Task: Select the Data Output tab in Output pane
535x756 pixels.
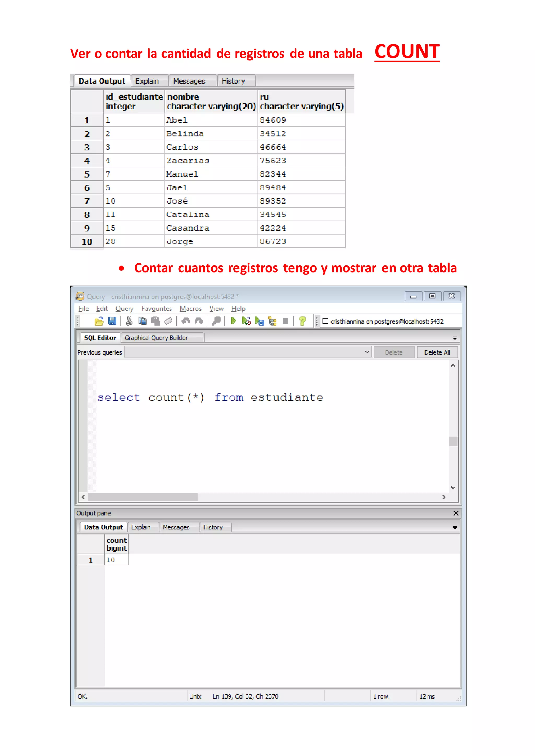Action: (103, 527)
